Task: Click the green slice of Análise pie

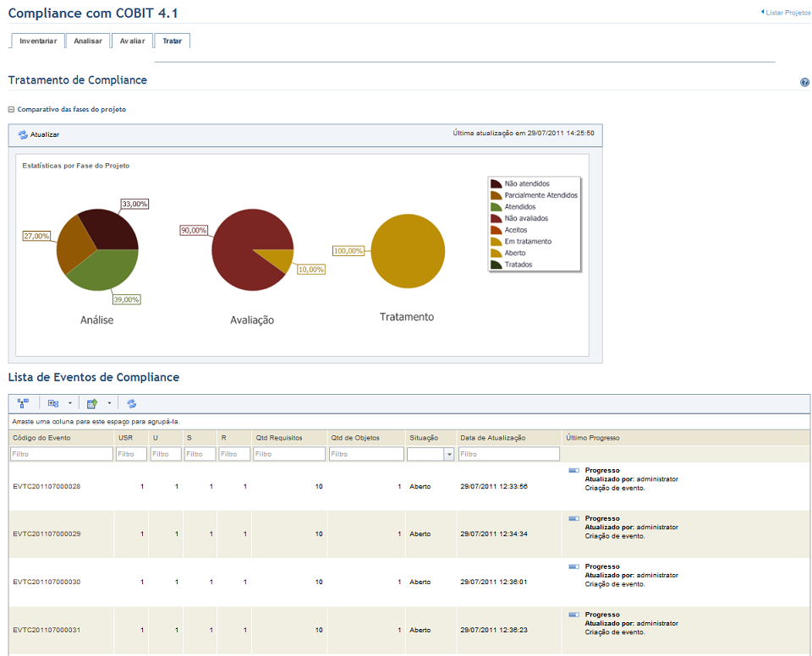Action: 103,272
